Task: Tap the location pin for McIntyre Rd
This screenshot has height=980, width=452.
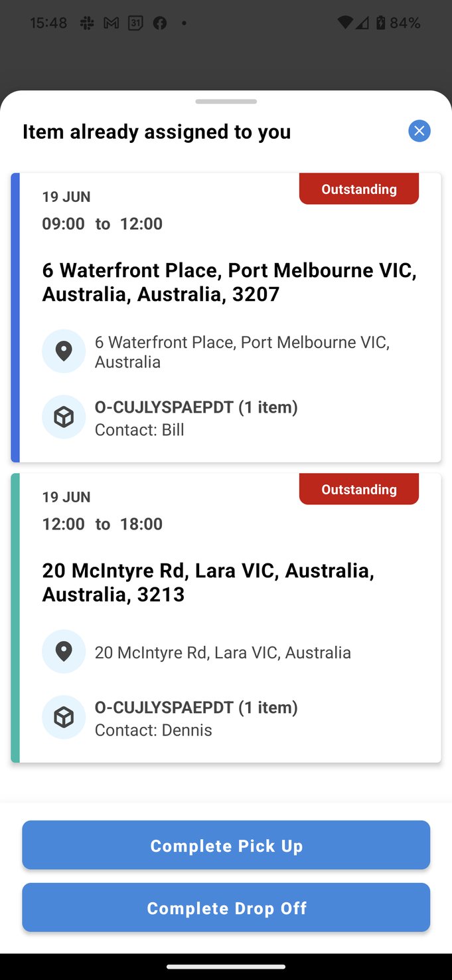Action: click(x=64, y=652)
